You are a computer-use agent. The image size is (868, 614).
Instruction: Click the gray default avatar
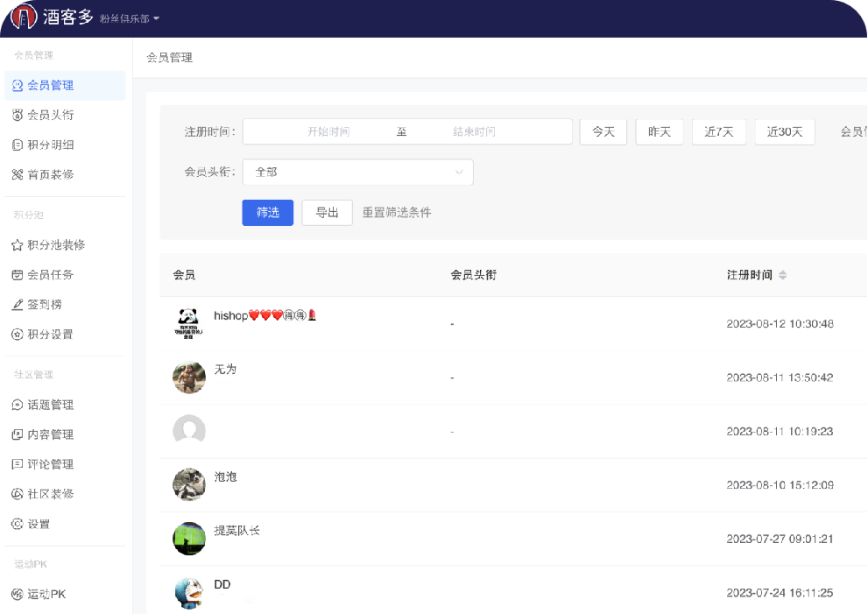pyautogui.click(x=189, y=431)
